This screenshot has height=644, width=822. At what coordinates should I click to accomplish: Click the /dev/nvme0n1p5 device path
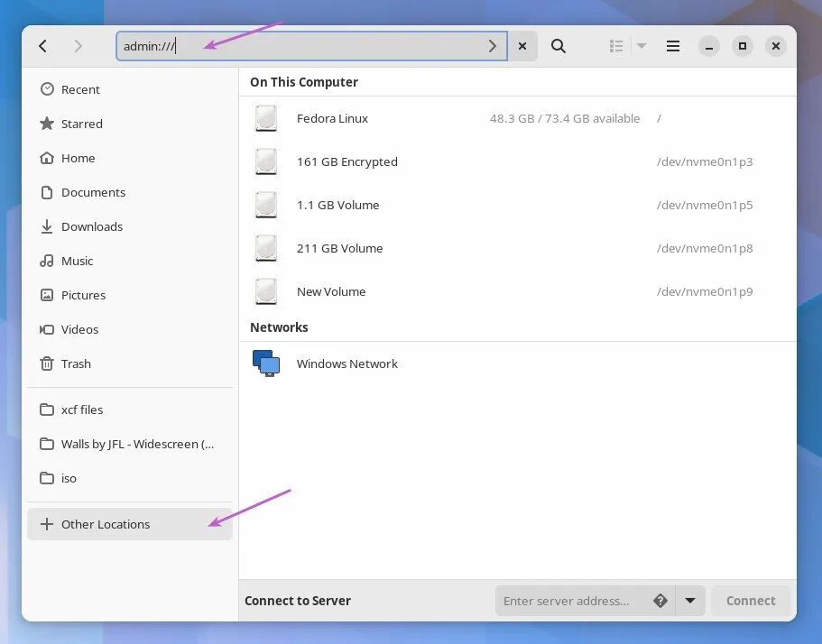pyautogui.click(x=705, y=205)
